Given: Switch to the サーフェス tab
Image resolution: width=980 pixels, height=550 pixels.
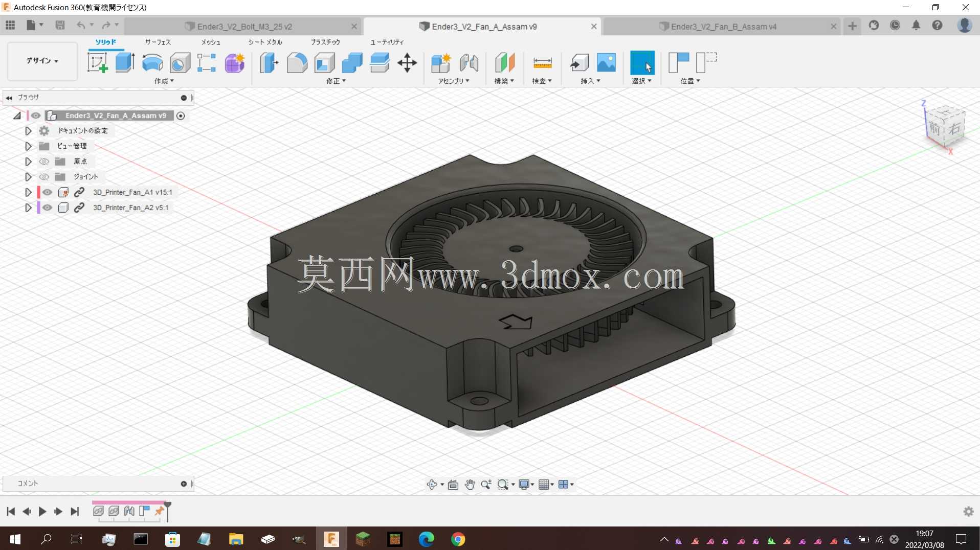Looking at the screenshot, I should [158, 42].
